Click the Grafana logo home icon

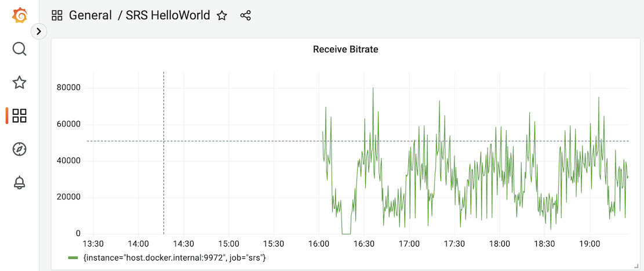tap(19, 16)
